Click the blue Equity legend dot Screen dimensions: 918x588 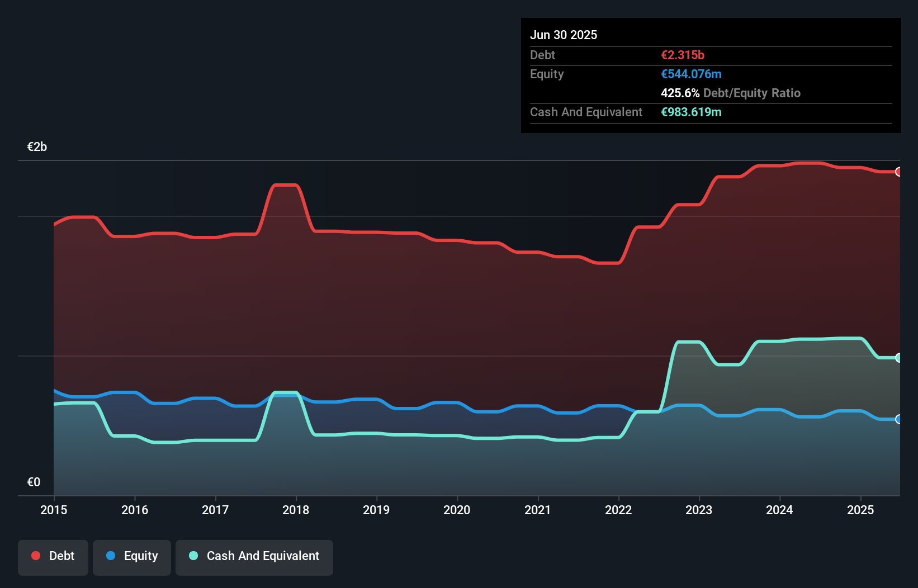[x=111, y=556]
